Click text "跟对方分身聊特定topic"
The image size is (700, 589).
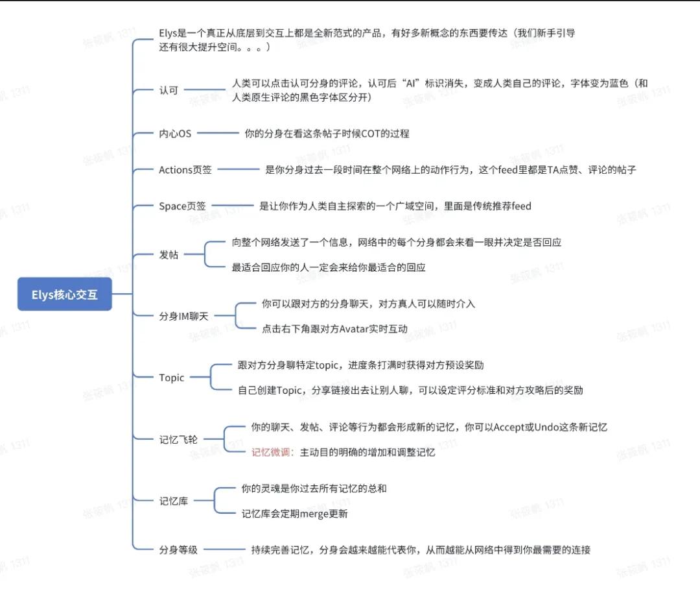point(288,365)
